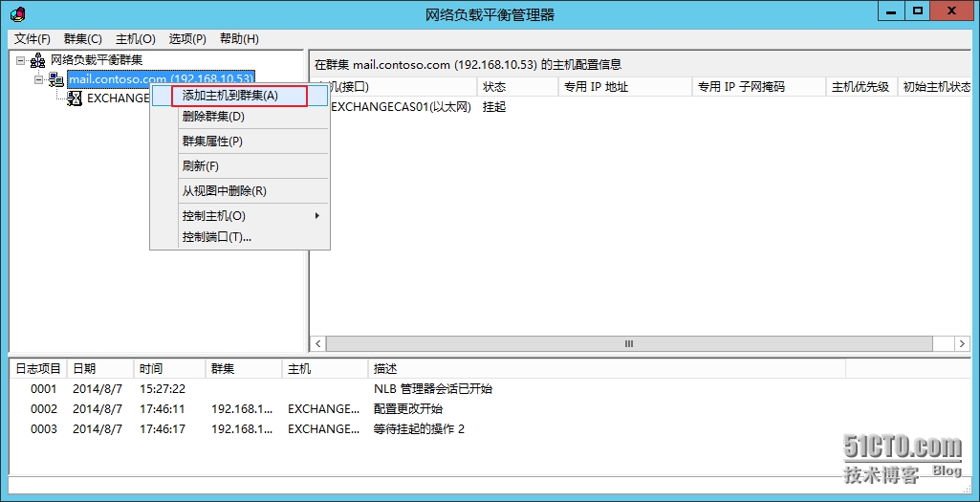Click the 日期 log column header
980x502 pixels.
coord(100,369)
